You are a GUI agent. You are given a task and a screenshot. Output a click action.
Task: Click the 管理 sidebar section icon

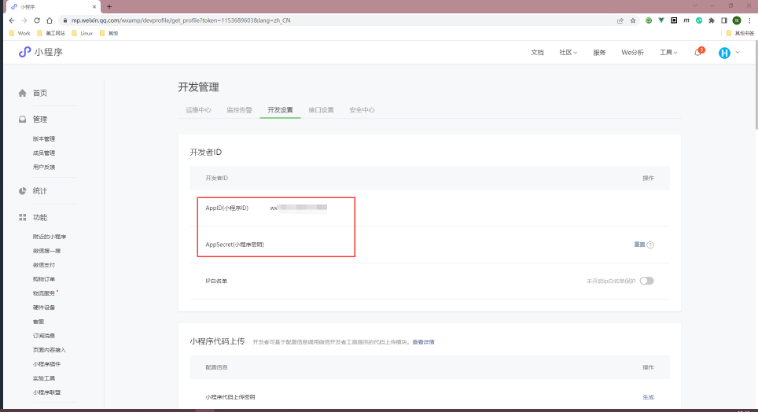[22, 119]
